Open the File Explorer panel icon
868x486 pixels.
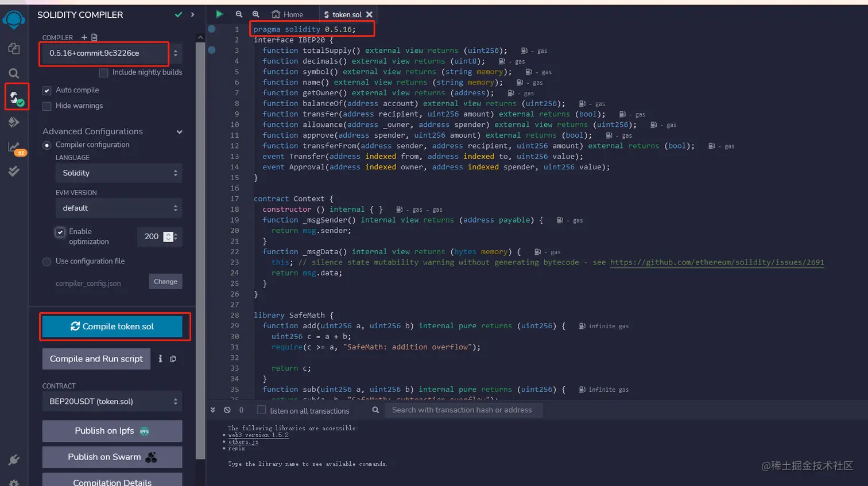[x=14, y=49]
